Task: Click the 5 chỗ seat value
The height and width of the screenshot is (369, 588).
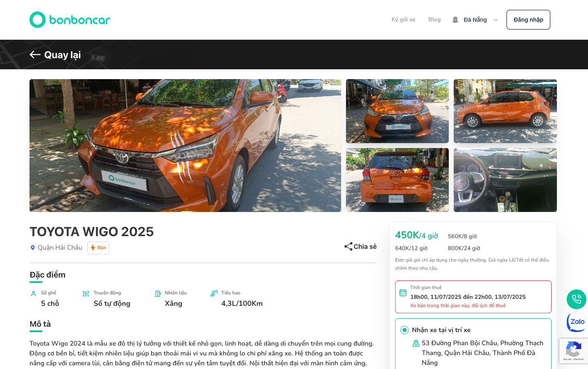Action: click(x=50, y=303)
